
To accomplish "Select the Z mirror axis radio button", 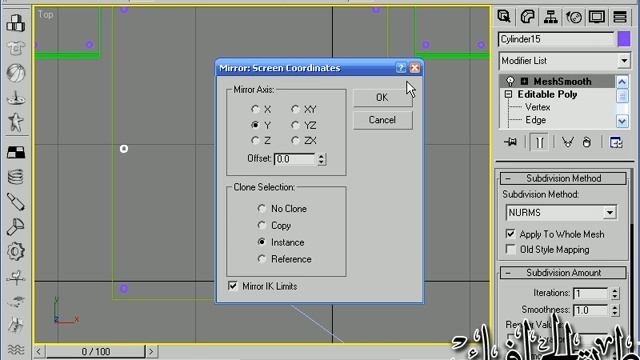I will point(255,140).
